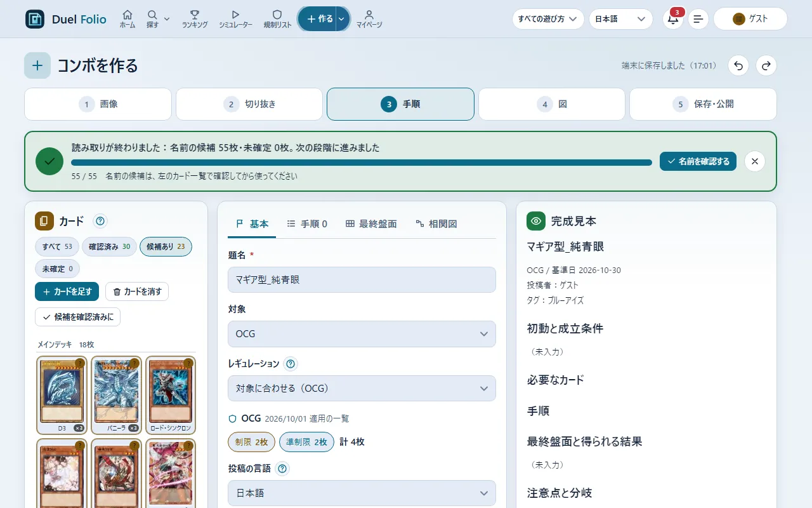Click the Duel Folio logo icon

[35, 19]
